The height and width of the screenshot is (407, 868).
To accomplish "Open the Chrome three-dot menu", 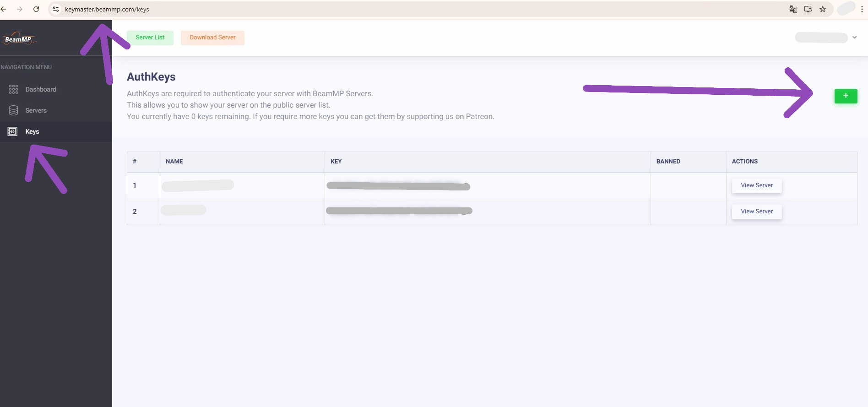I will (862, 9).
